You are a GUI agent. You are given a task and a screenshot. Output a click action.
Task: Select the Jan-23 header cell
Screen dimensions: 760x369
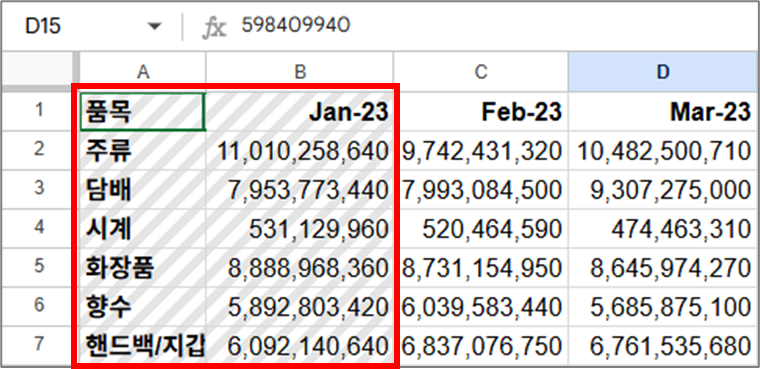[x=300, y=112]
